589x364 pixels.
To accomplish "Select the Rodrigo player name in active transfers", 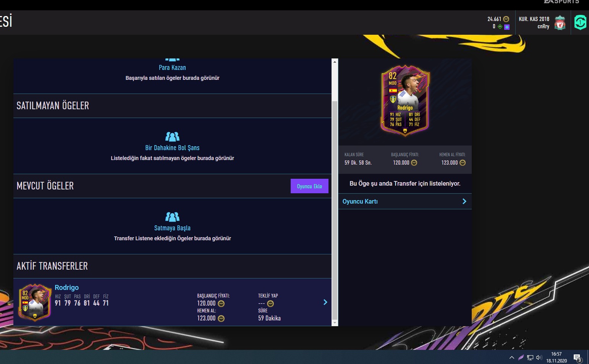I will click(66, 287).
